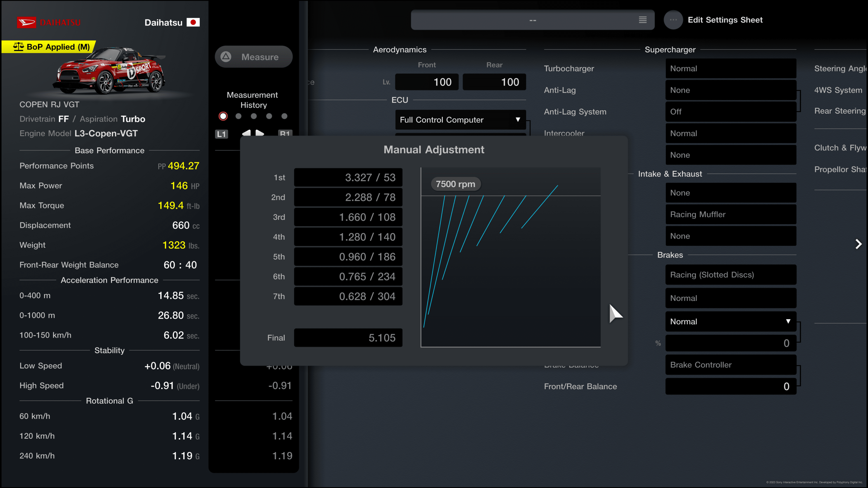Open the settings sheet list menu icon
This screenshot has height=488, width=868.
tap(643, 20)
